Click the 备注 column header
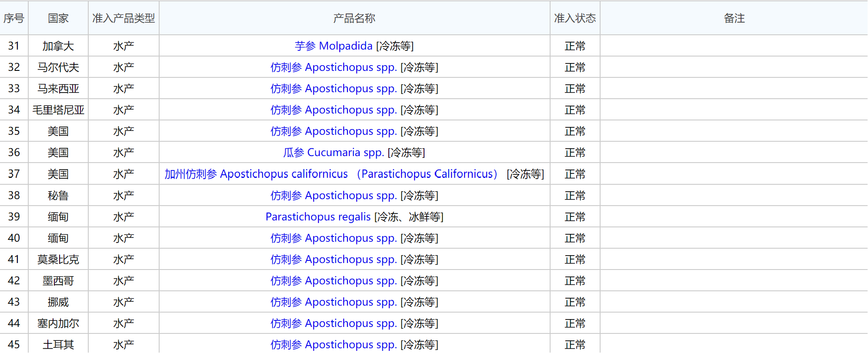This screenshot has height=353, width=868. pyautogui.click(x=734, y=18)
